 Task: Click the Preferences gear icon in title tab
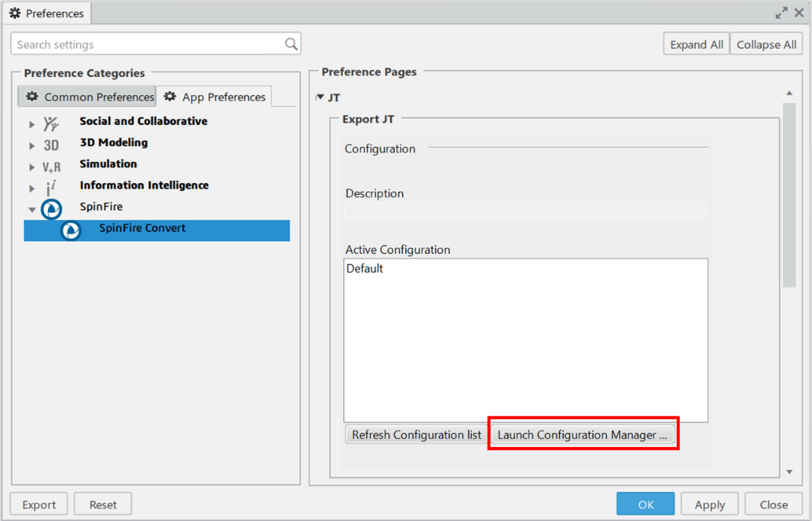click(15, 13)
